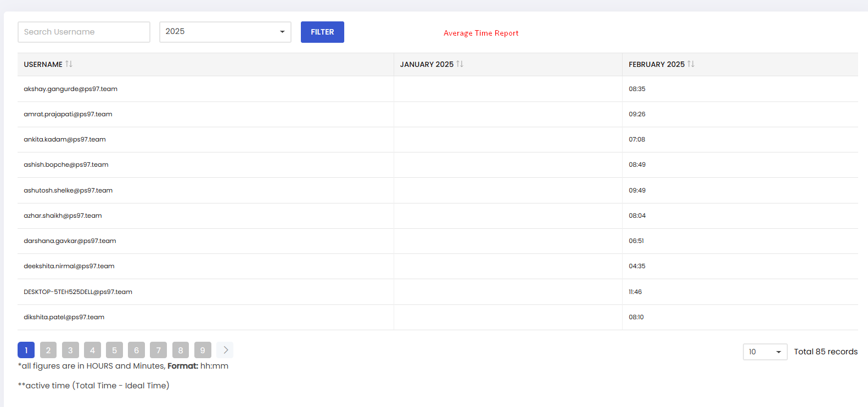Click the DESKTOP-5TEH525DELL@ps97.team entry

click(x=78, y=292)
